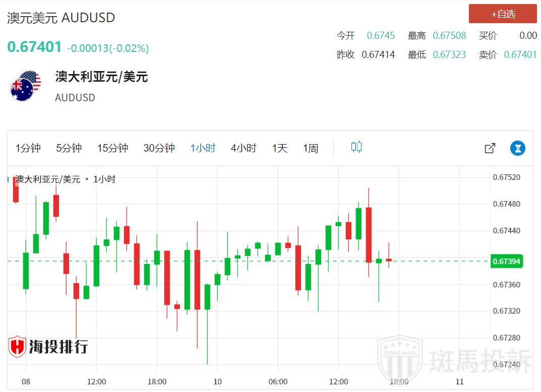Show the 1天 daily chart
Viewport: 541px width, 392px height.
[280, 148]
